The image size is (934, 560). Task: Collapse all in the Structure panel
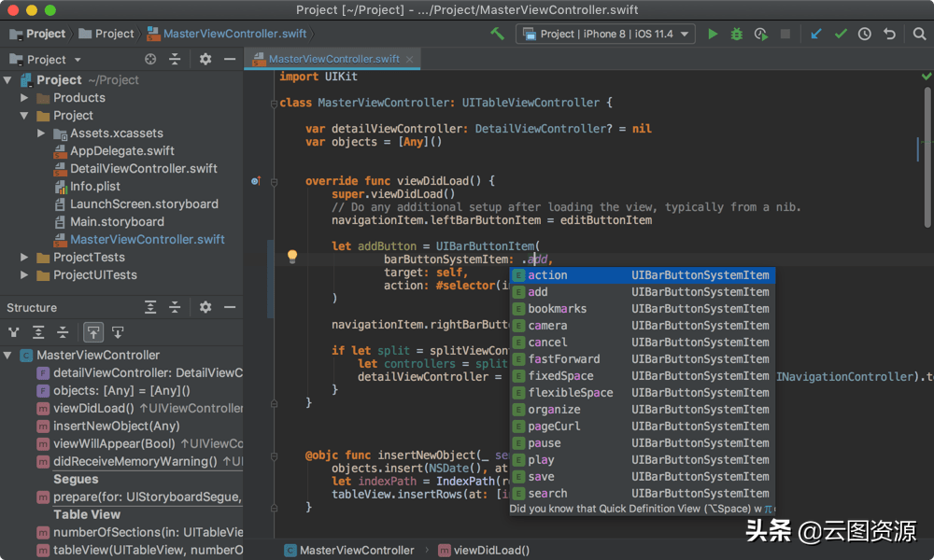point(175,307)
